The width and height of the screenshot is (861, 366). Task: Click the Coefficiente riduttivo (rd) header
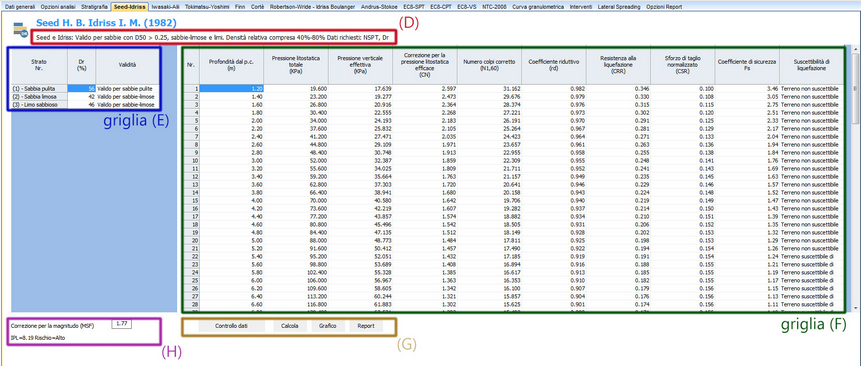(554, 65)
